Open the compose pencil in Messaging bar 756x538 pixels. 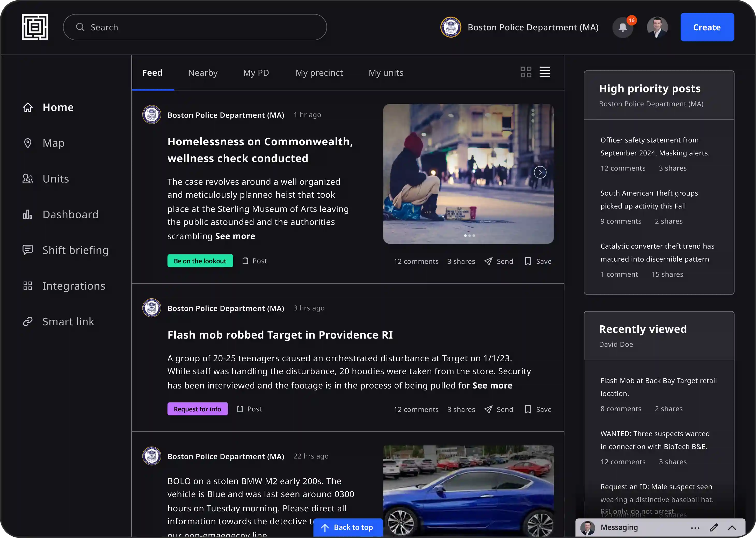[714, 527]
